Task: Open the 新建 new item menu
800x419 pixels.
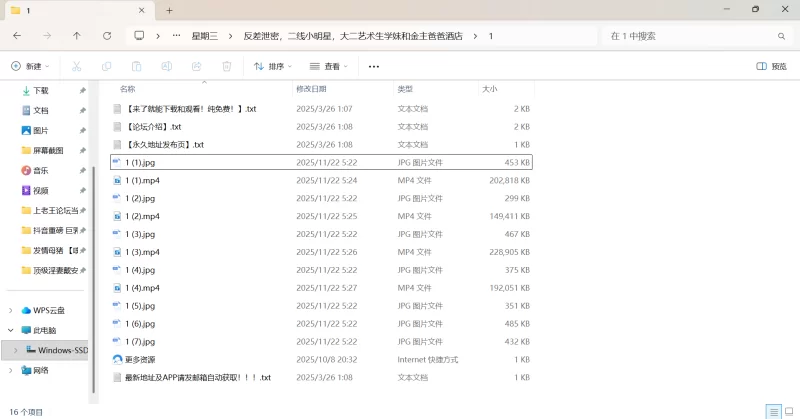Action: point(30,67)
